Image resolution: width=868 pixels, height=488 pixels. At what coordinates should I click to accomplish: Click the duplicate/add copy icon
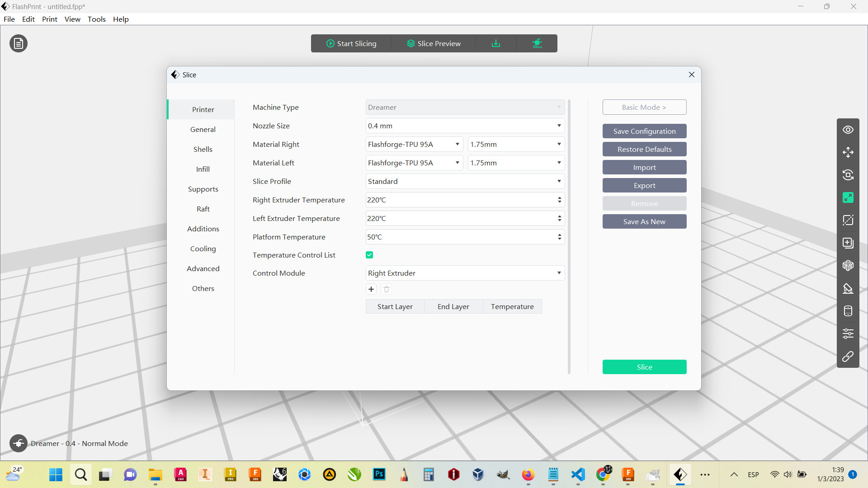(848, 243)
